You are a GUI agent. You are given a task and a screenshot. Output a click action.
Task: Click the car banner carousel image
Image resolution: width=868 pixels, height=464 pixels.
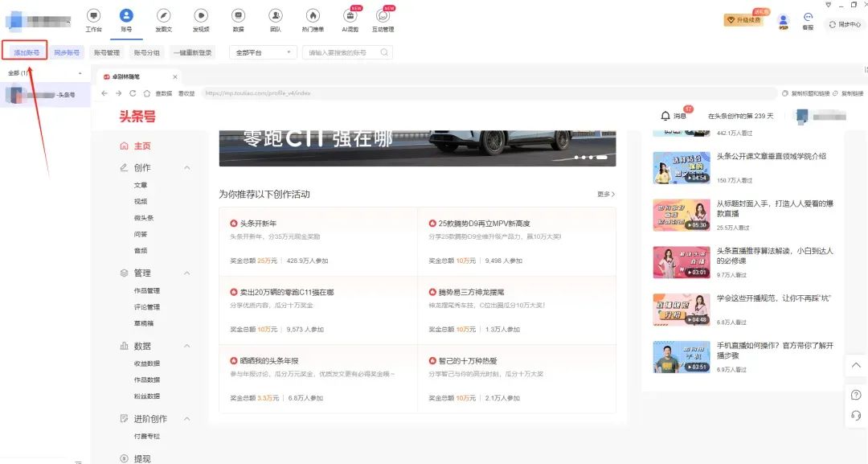(x=417, y=148)
